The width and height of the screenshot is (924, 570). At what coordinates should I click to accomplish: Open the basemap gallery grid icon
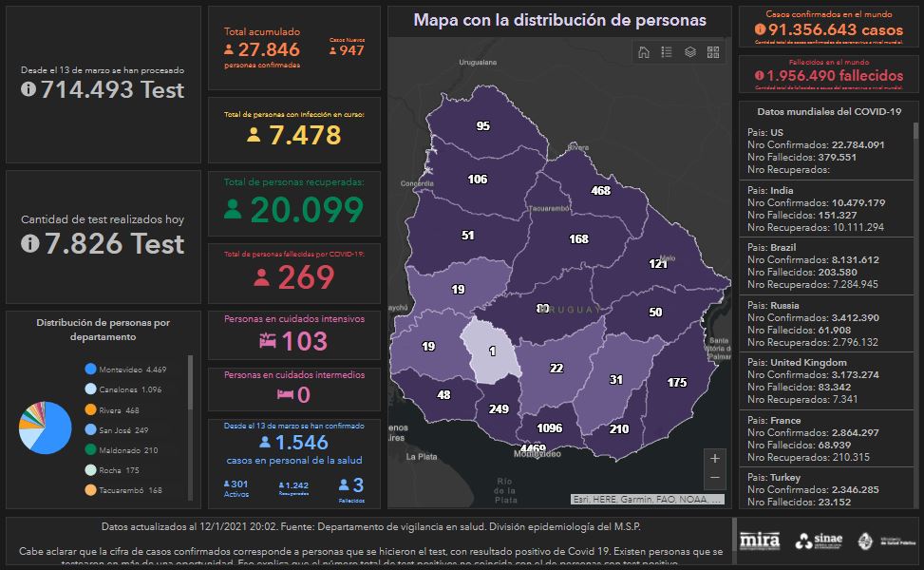coord(713,52)
